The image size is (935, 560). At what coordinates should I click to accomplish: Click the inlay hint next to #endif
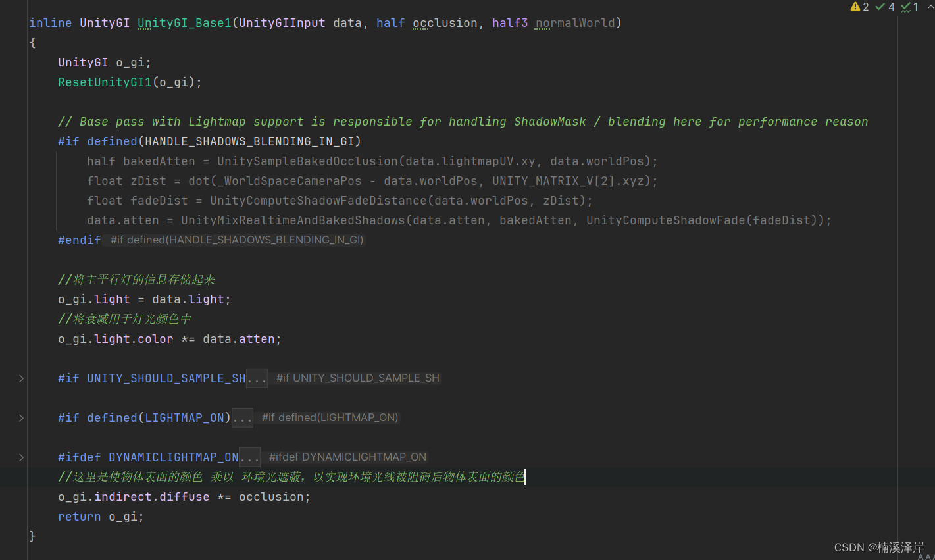tap(237, 240)
